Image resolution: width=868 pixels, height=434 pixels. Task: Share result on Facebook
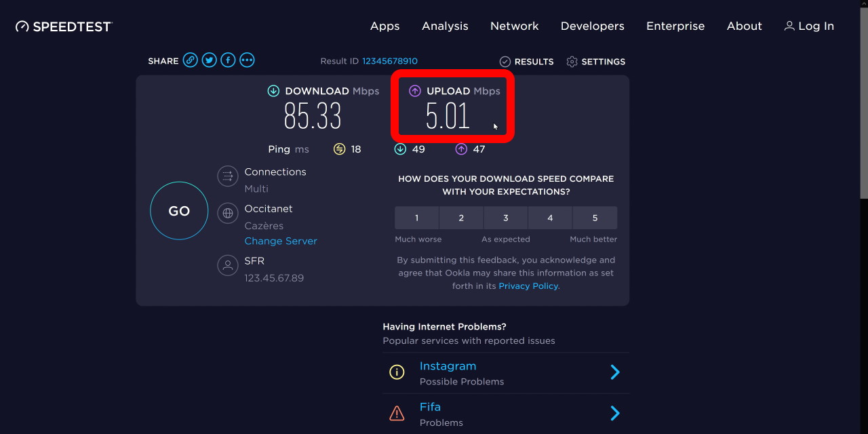(229, 60)
